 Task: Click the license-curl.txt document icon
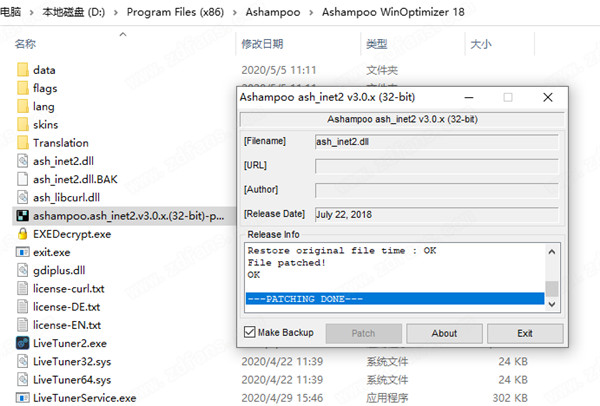[23, 289]
